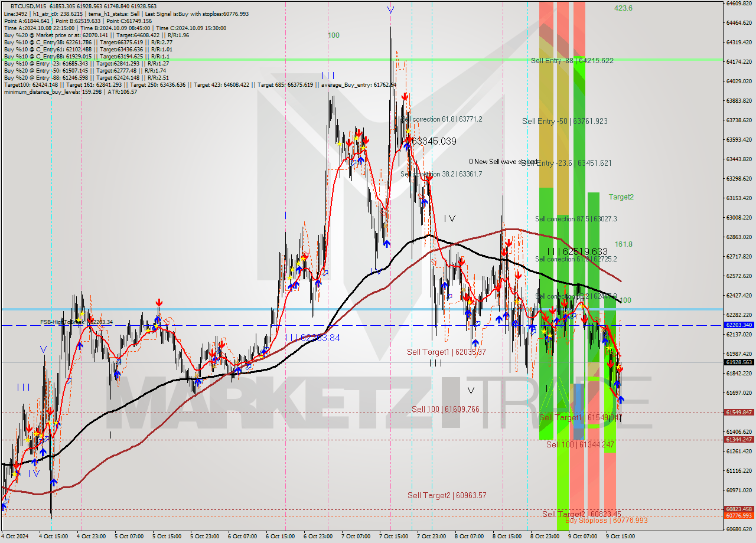Click the 63008.270 price scale value

click(x=739, y=217)
